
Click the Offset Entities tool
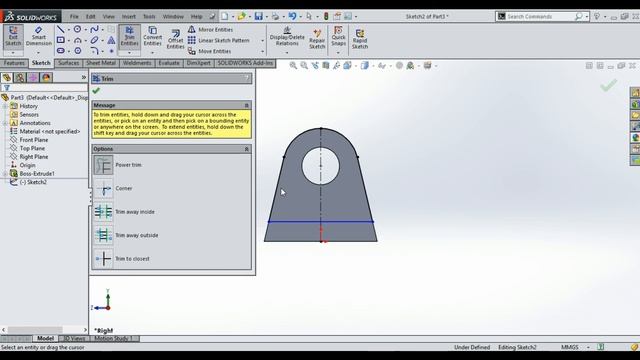pos(176,40)
